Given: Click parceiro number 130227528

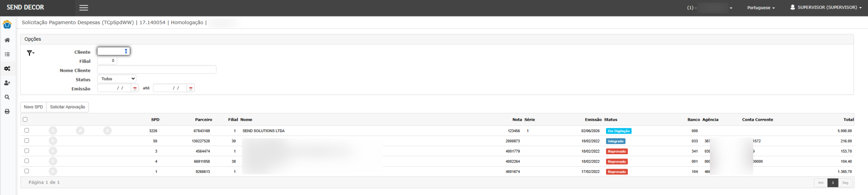Looking at the screenshot, I should 201,141.
